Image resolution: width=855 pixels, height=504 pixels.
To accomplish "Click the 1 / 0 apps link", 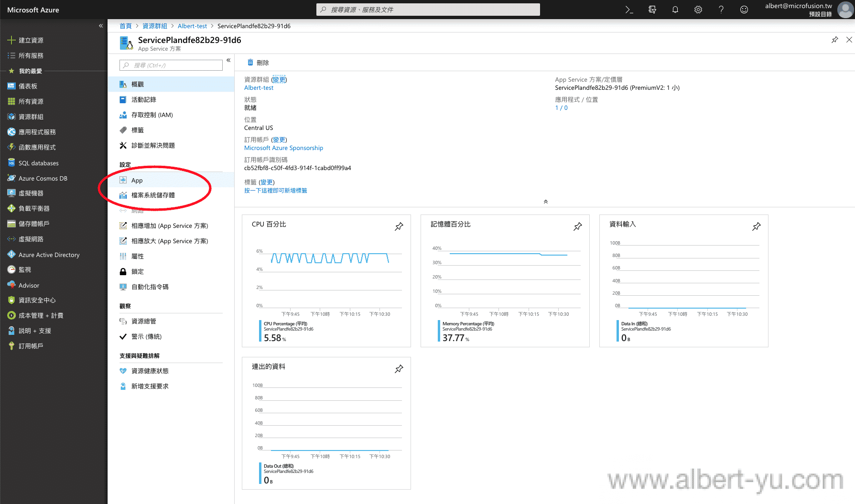I will pyautogui.click(x=561, y=108).
